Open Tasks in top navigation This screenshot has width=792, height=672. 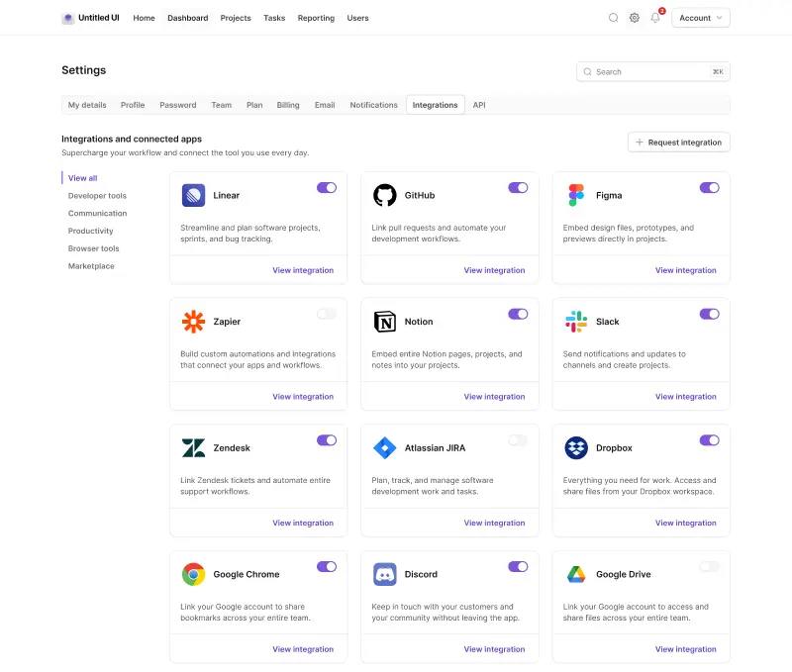click(274, 18)
